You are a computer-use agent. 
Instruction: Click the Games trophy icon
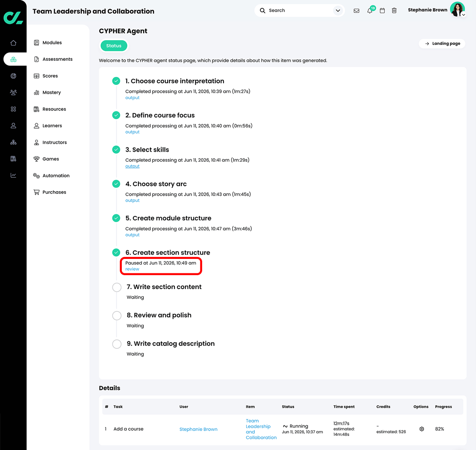[x=36, y=159]
